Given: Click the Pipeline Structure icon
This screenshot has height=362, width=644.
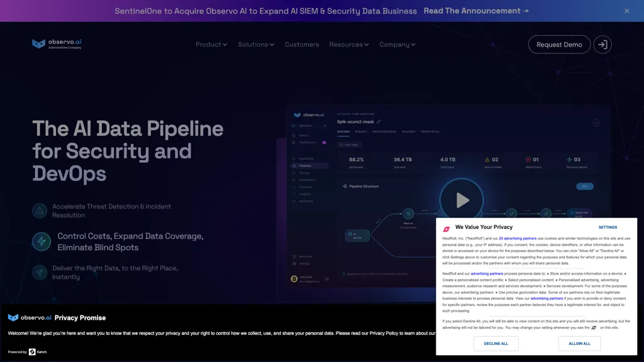Looking at the screenshot, I should 345,186.
